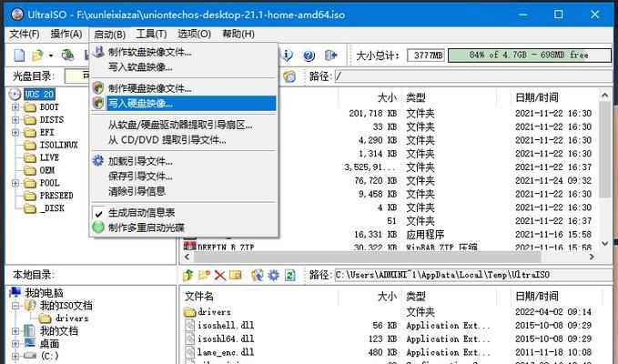Choose 制作多重启动光碟 menu entry
Viewport: 618px width, 364px height.
(x=184, y=227)
